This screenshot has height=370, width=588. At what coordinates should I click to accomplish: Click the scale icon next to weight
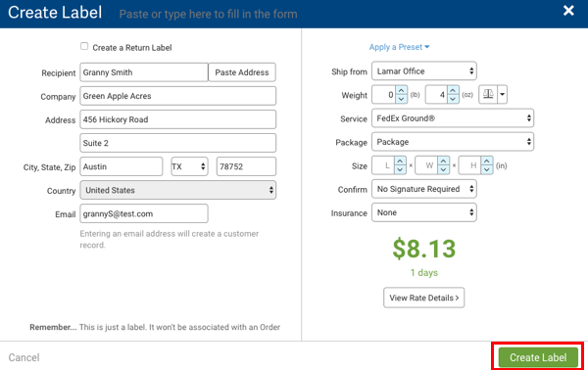click(x=488, y=94)
